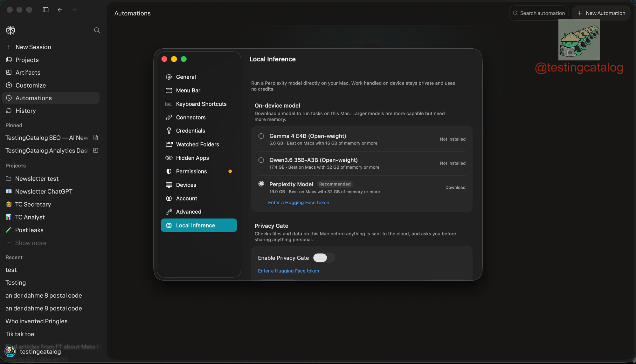Open History in the sidebar

51,111
